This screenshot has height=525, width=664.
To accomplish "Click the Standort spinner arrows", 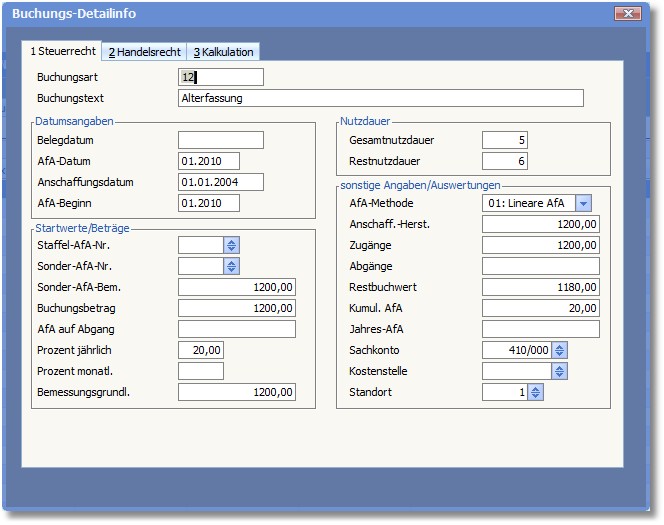I will pos(536,392).
